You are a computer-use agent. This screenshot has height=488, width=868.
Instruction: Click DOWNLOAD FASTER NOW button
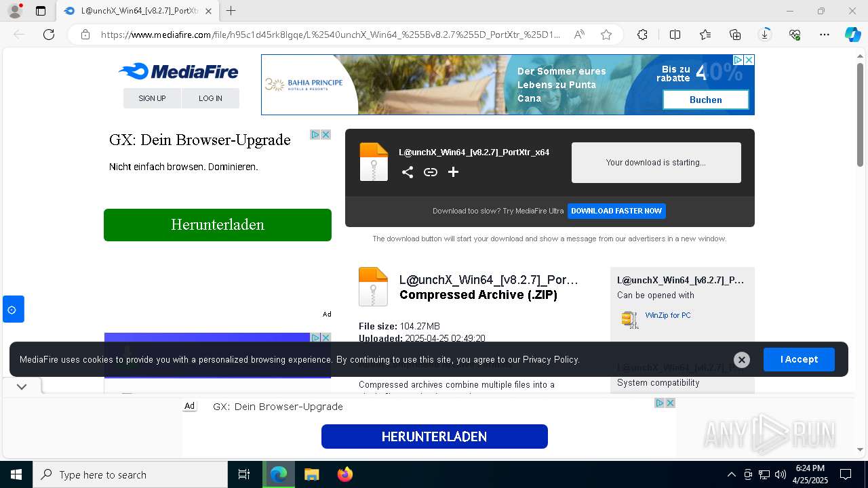click(616, 211)
